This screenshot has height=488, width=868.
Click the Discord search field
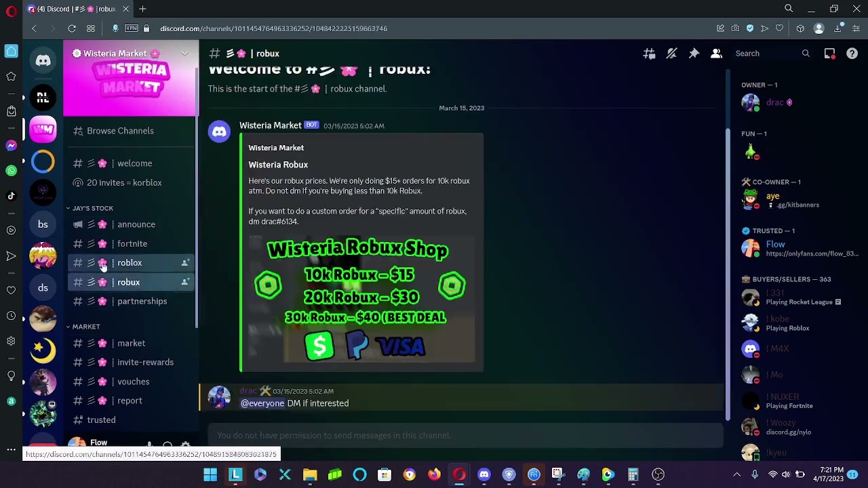pos(772,54)
